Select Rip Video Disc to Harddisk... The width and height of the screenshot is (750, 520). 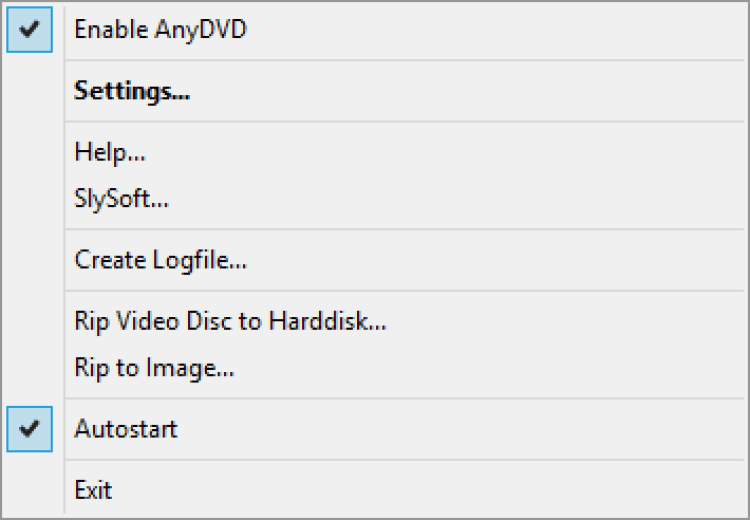click(x=230, y=322)
